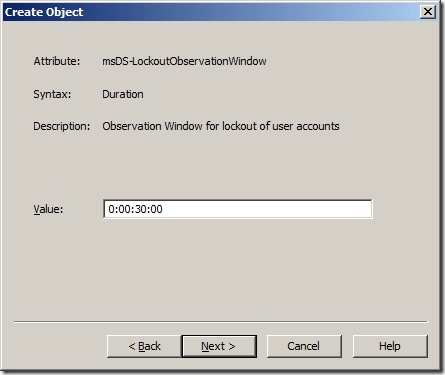
Task: Place cursor on the 0:00:30:00 text
Action: point(135,209)
